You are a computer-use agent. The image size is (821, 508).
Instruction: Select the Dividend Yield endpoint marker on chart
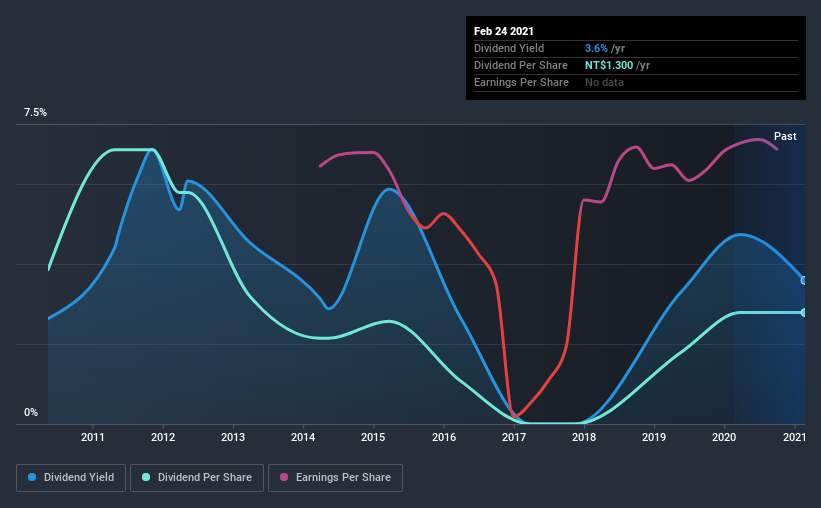[804, 281]
